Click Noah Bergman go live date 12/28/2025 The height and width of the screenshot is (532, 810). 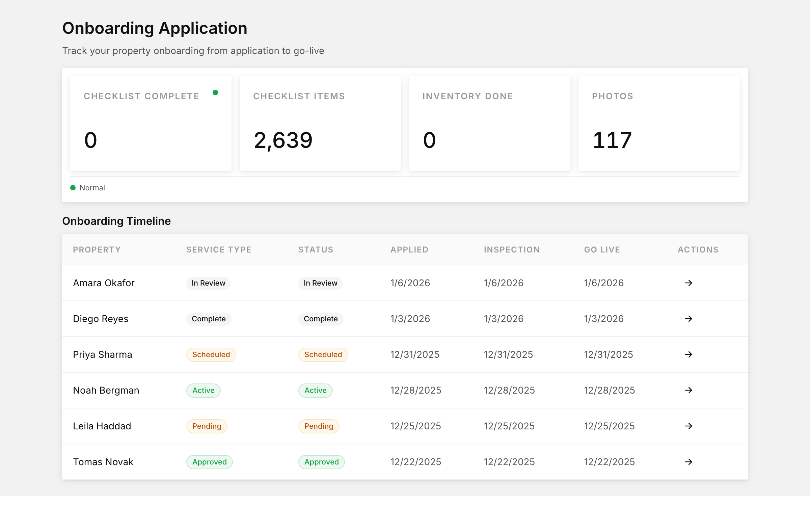pos(609,390)
